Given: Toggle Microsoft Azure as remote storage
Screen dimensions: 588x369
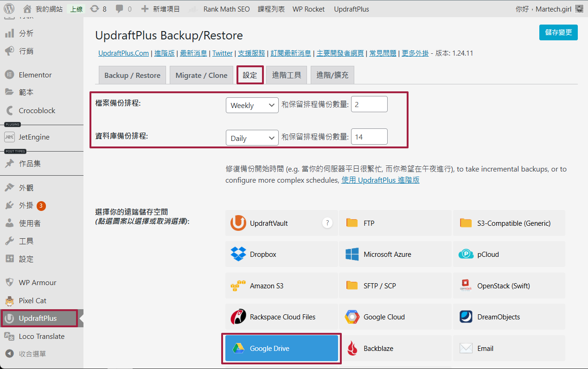Looking at the screenshot, I should 395,254.
